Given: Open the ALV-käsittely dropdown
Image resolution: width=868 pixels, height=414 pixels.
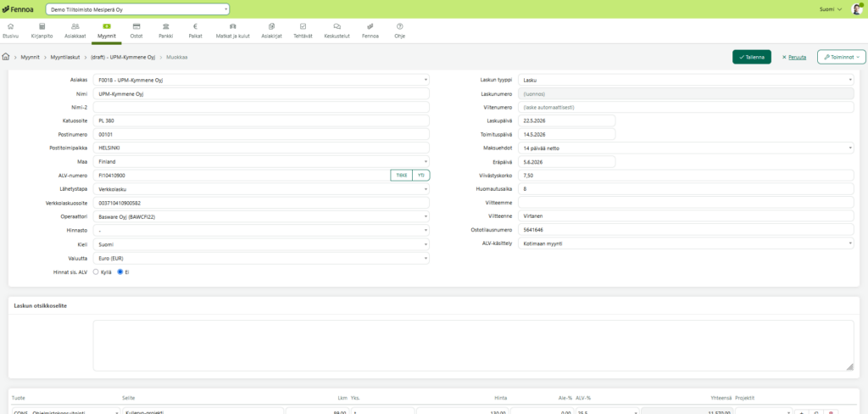Looking at the screenshot, I should click(686, 243).
